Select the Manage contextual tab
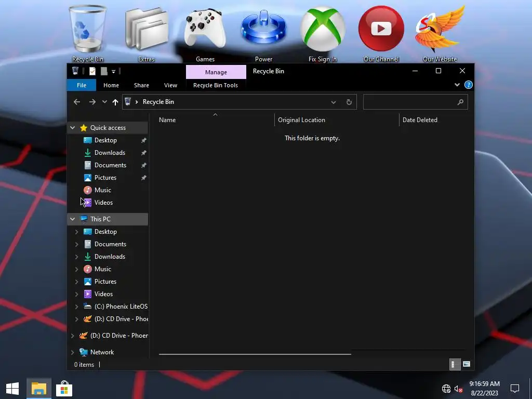This screenshot has width=532, height=399. coord(216,72)
